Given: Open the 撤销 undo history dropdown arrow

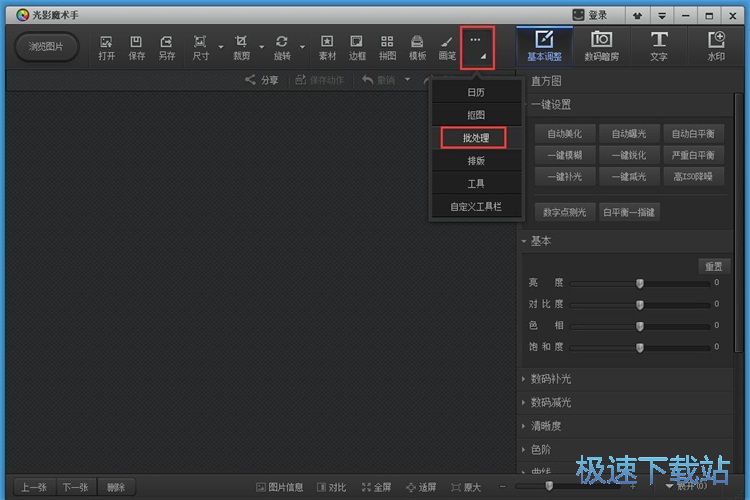Looking at the screenshot, I should [408, 79].
